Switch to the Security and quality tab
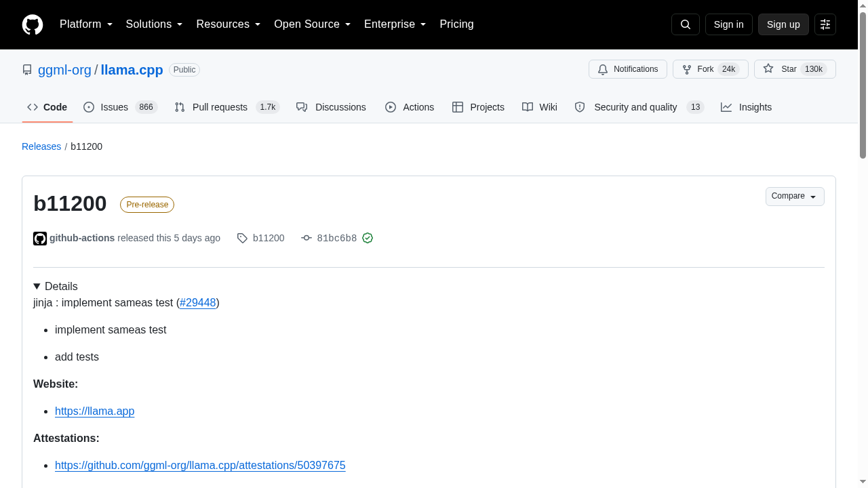Viewport: 868px width, 488px height. [639, 107]
